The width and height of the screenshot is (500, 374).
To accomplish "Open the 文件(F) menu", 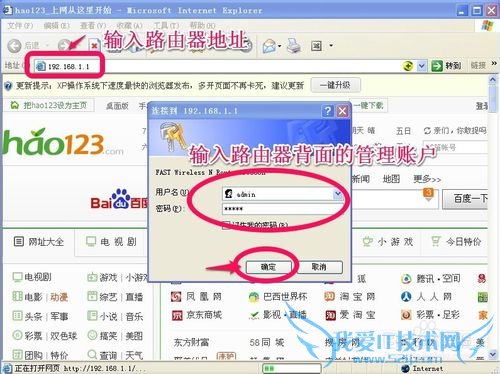I will [x=20, y=26].
